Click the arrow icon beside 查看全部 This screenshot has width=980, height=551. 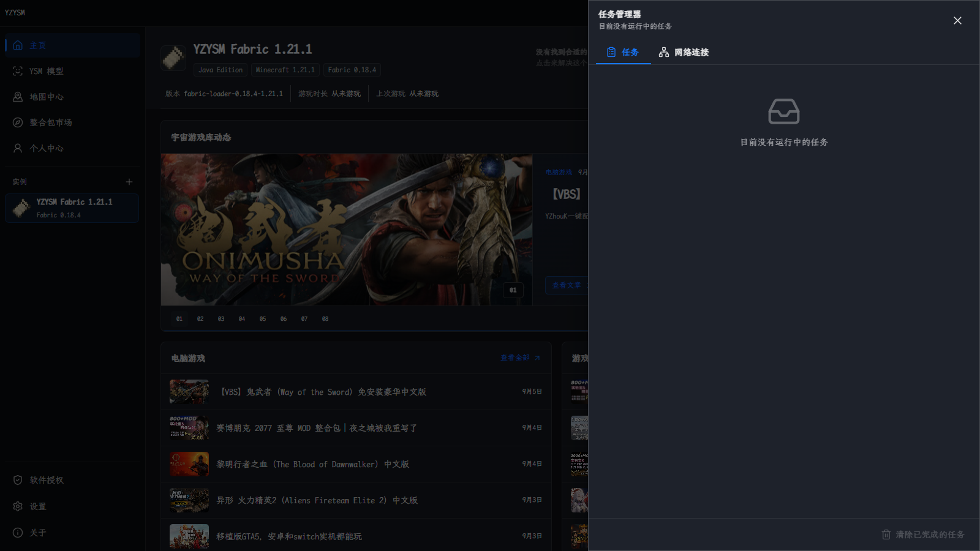[537, 358]
